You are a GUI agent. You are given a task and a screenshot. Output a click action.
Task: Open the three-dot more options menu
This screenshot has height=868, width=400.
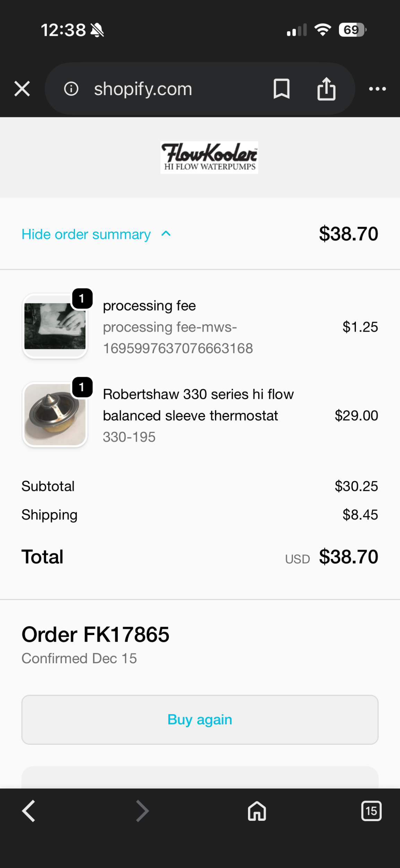click(377, 89)
